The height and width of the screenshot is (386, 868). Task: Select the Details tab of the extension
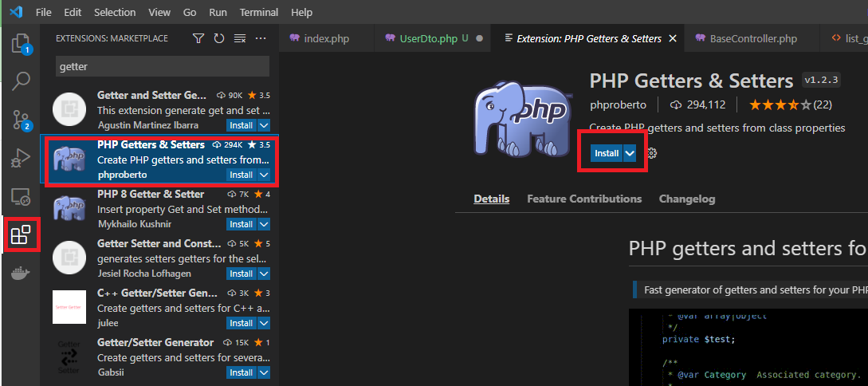pos(492,199)
